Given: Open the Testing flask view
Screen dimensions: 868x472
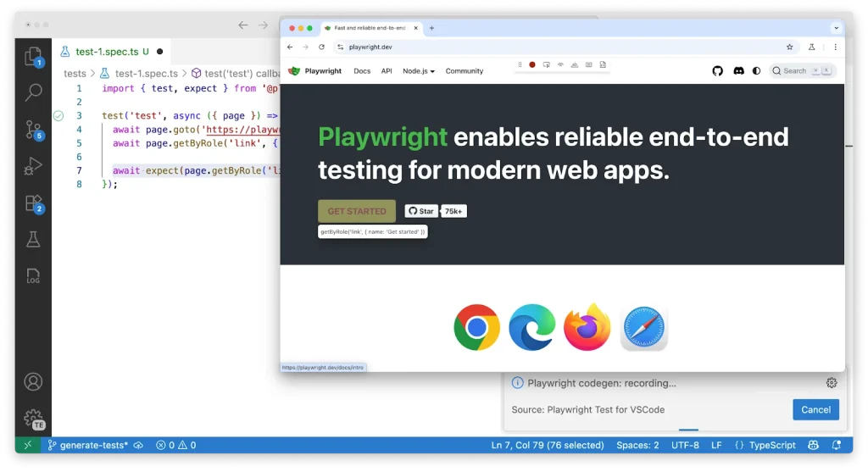Looking at the screenshot, I should pyautogui.click(x=33, y=240).
